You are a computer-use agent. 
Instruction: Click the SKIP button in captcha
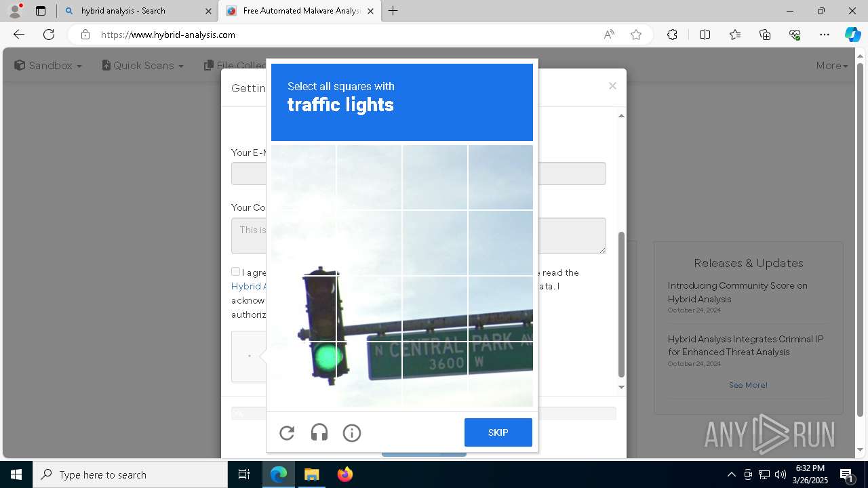[x=498, y=432]
